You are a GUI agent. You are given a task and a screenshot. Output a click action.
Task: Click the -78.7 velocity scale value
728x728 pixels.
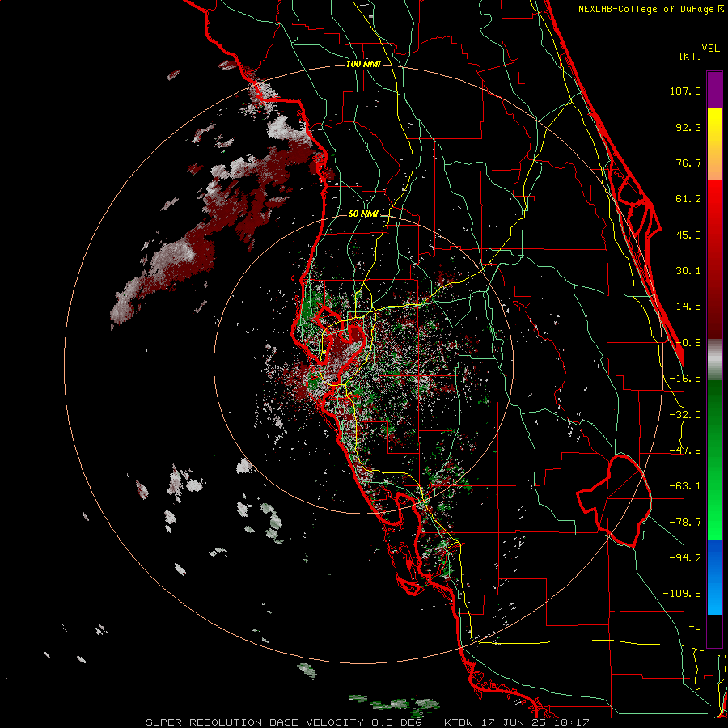(x=685, y=523)
